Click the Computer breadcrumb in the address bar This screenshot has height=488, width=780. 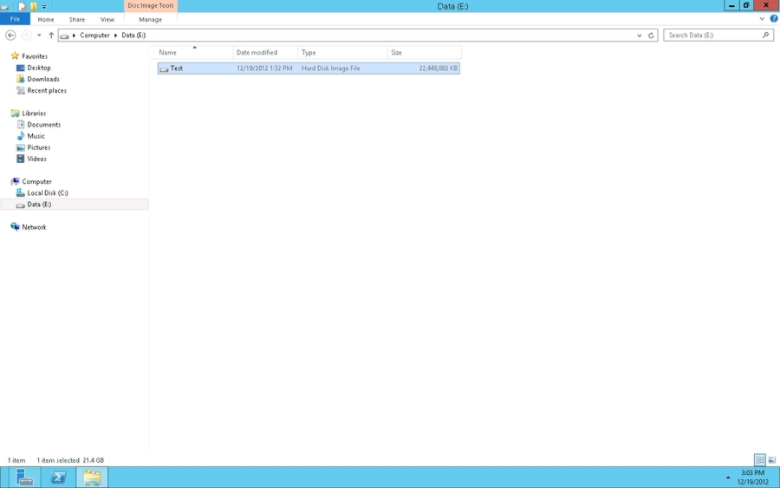pyautogui.click(x=95, y=35)
